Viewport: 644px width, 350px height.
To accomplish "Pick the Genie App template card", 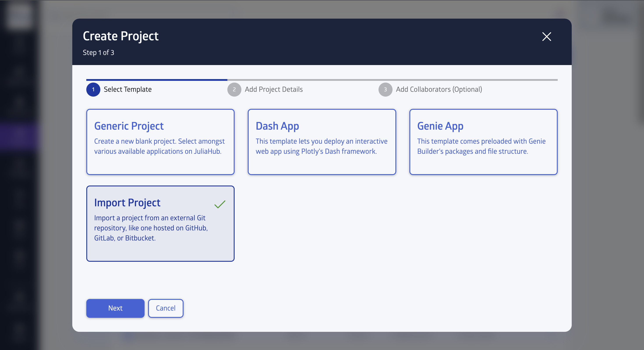I will coord(483,142).
